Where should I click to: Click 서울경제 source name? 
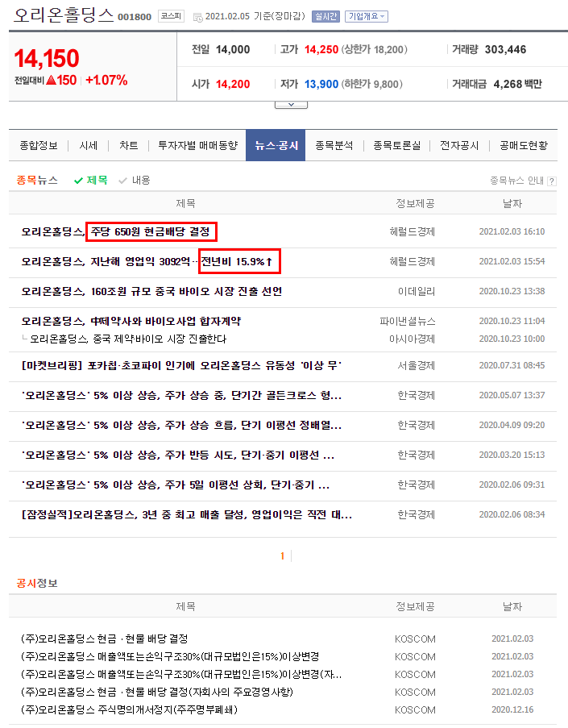(x=417, y=366)
